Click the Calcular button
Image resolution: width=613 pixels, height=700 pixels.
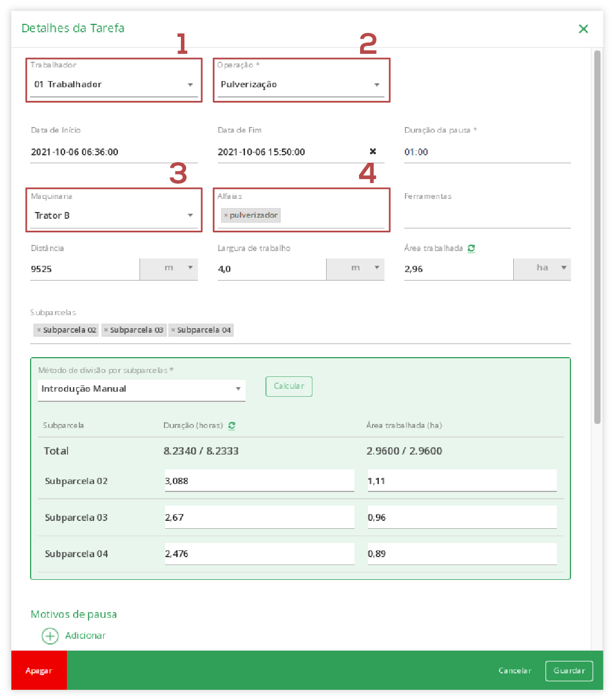[289, 386]
